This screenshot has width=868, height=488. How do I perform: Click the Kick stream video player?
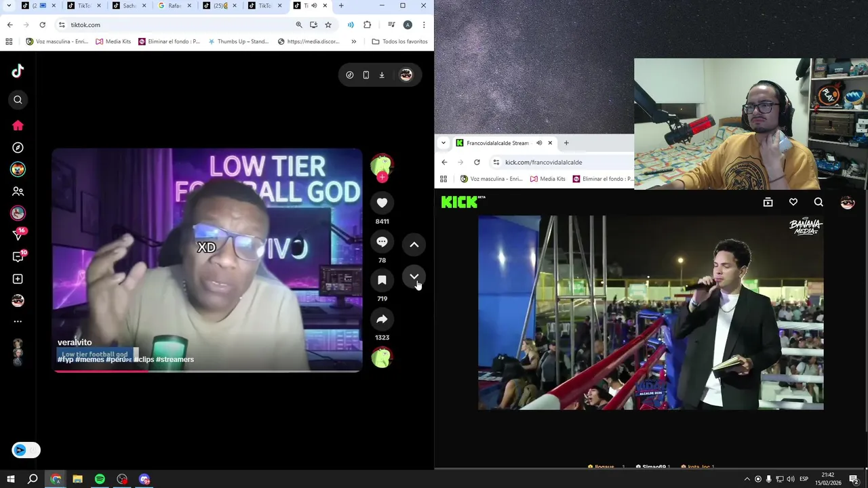coord(651,312)
